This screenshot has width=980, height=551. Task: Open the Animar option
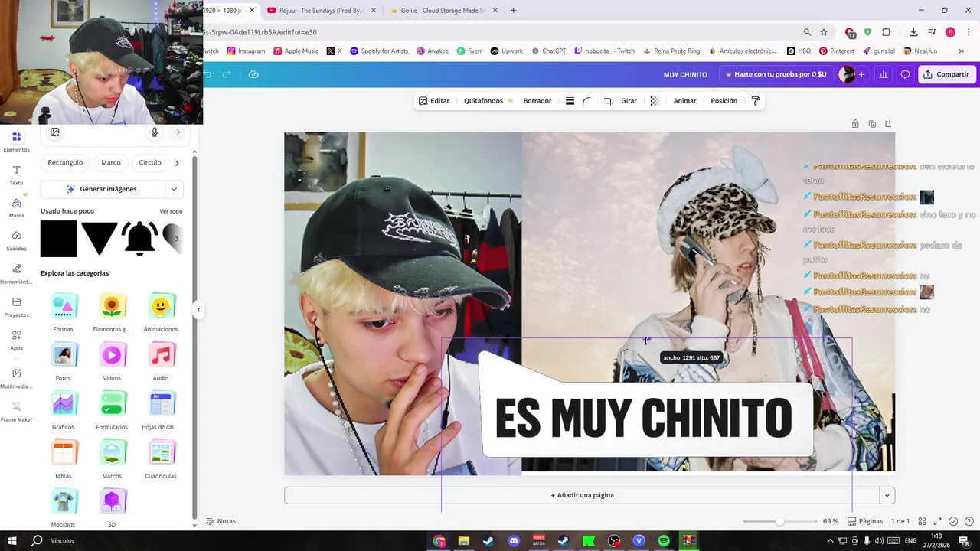[684, 101]
